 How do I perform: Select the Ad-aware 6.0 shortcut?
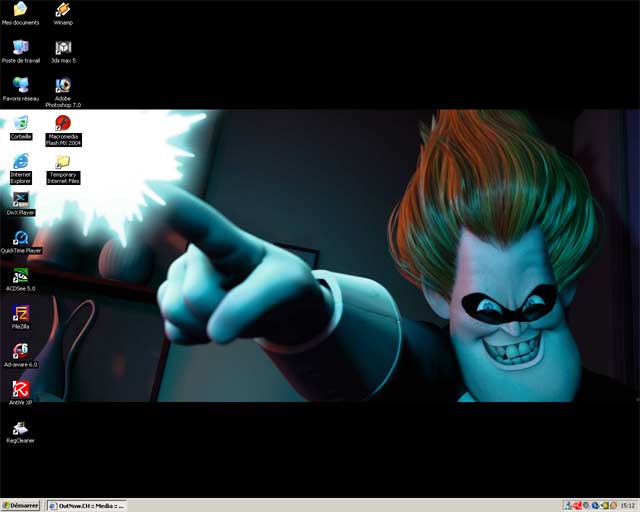coord(20,356)
